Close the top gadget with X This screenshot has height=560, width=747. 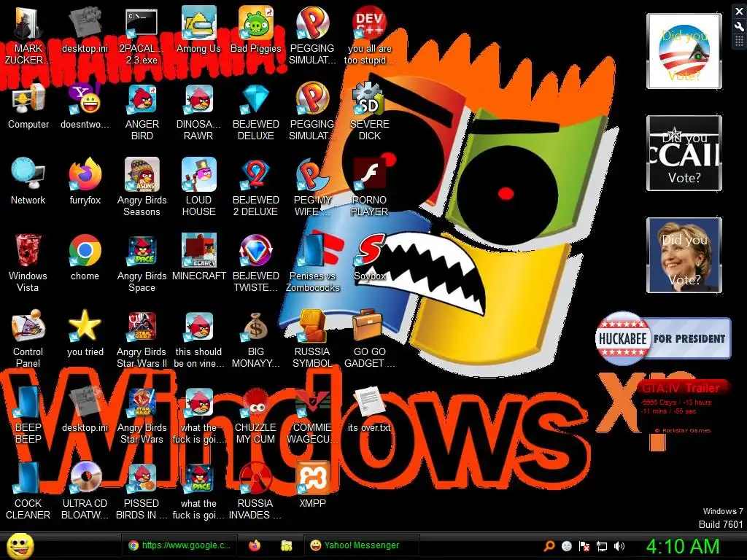click(739, 12)
